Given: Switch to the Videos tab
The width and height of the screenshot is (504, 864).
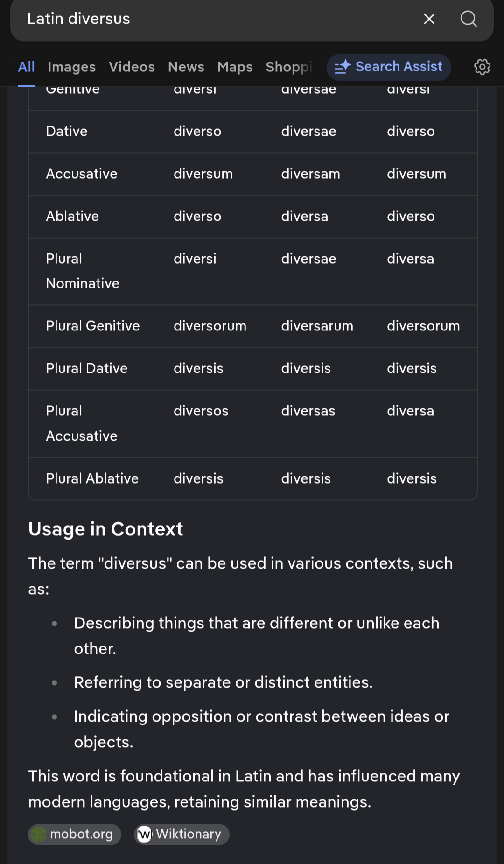Looking at the screenshot, I should point(132,67).
